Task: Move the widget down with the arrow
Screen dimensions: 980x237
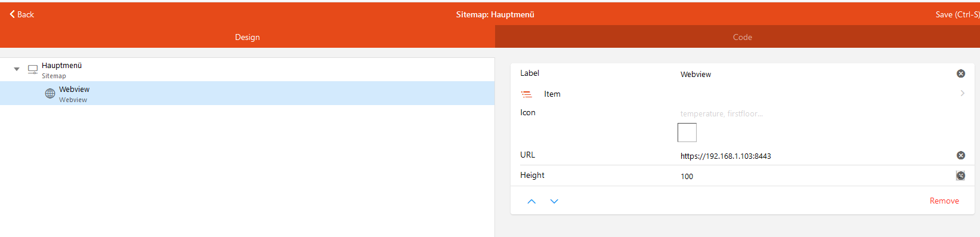Action: pos(554,202)
